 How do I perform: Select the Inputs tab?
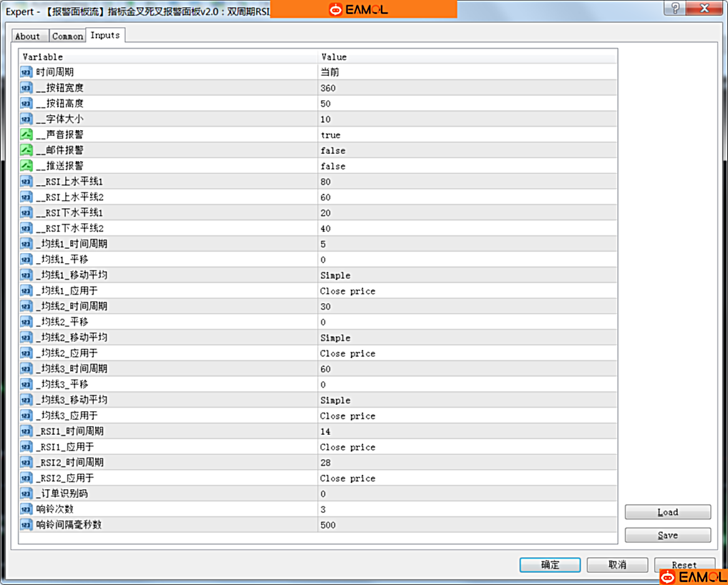coord(105,36)
